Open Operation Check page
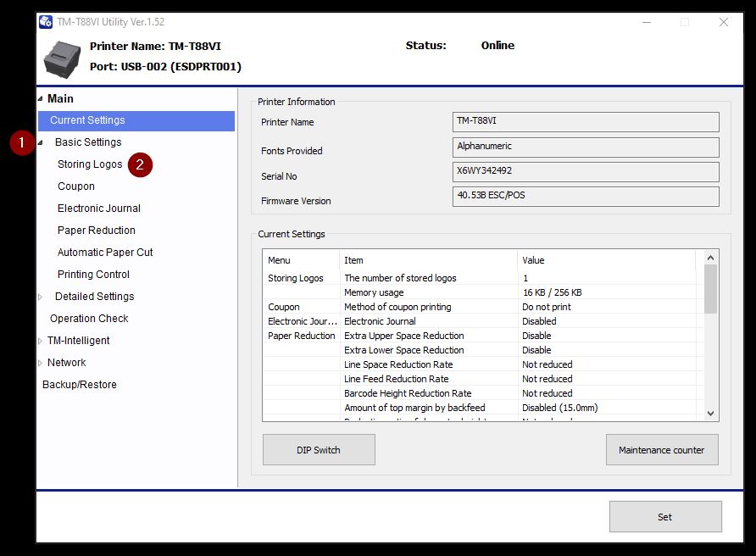This screenshot has width=756, height=556. (x=89, y=319)
